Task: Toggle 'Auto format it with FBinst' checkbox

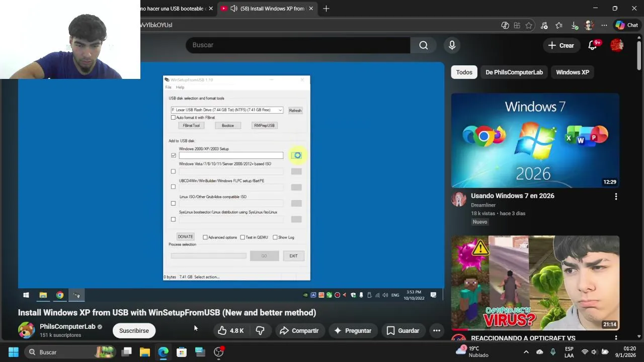Action: [174, 118]
